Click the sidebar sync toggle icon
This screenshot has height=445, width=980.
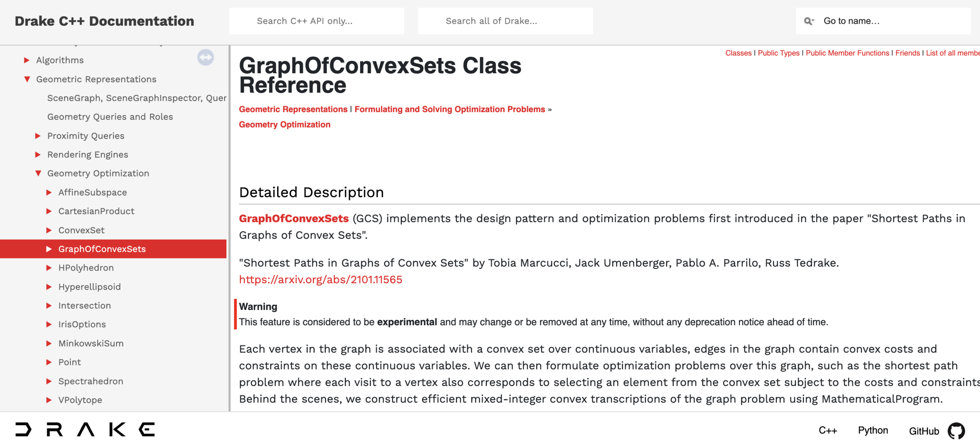[205, 58]
